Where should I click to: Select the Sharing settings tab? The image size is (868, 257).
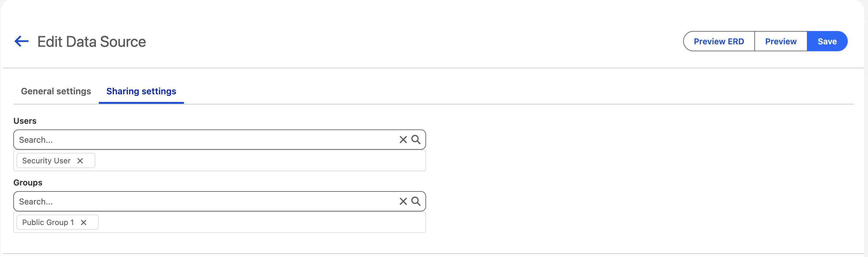pyautogui.click(x=141, y=91)
